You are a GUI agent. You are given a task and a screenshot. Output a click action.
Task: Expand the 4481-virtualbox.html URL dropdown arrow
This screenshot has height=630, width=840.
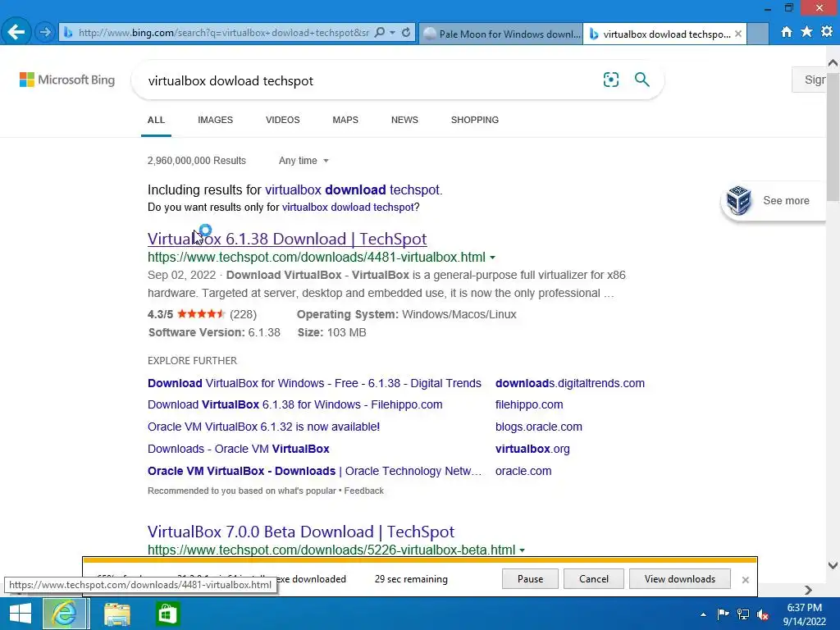492,258
